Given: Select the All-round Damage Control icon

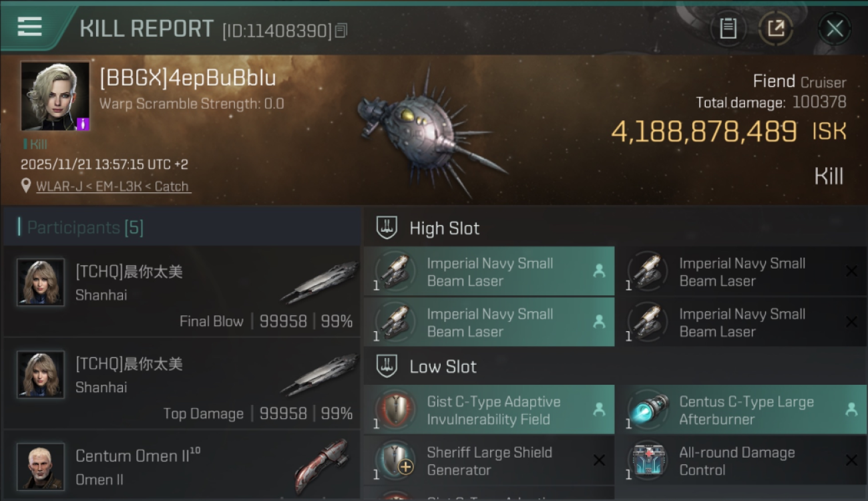Looking at the screenshot, I should pyautogui.click(x=647, y=461).
